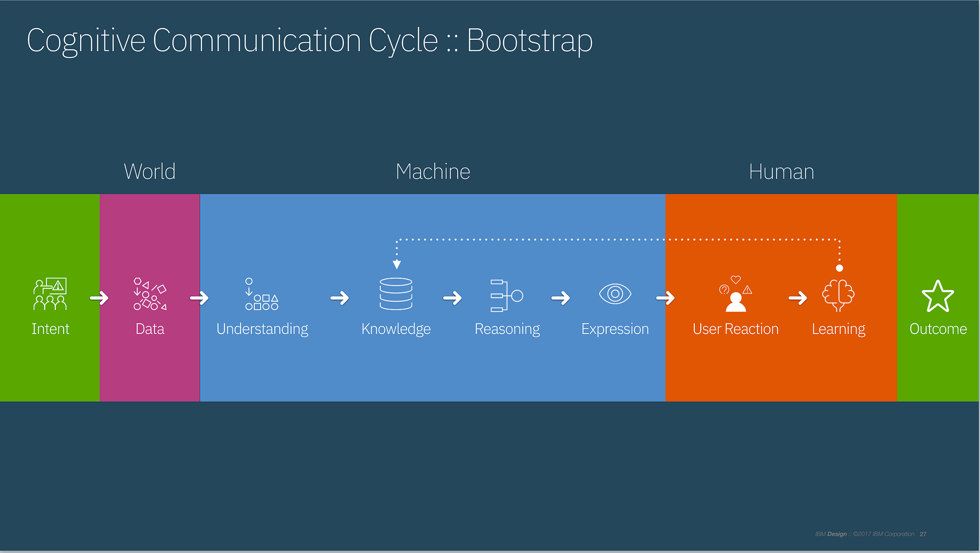
Task: Click the Human section heading
Action: click(781, 171)
